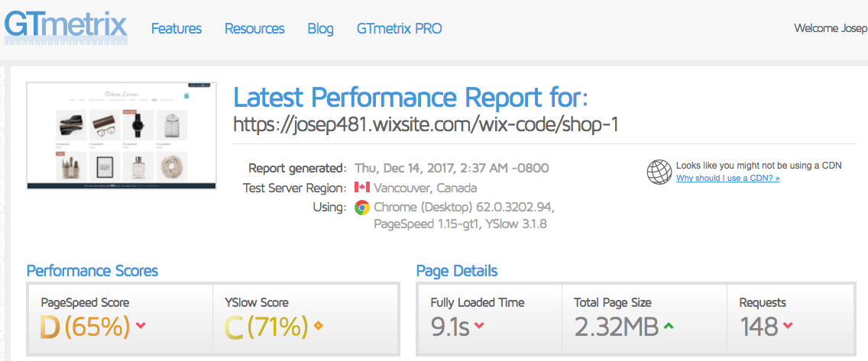Click the YSlow Score C (71%) grade
Screen dimensions: 868x361
[266, 327]
